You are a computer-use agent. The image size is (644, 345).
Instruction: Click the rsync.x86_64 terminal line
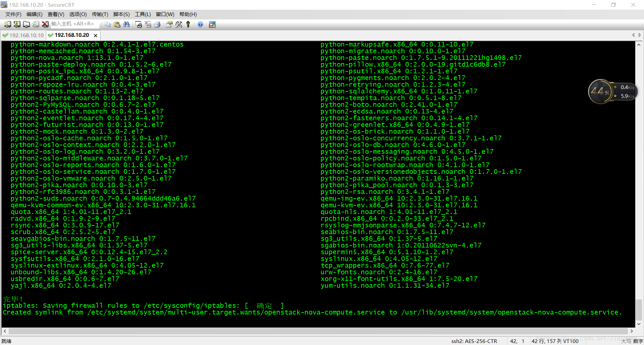point(65,225)
